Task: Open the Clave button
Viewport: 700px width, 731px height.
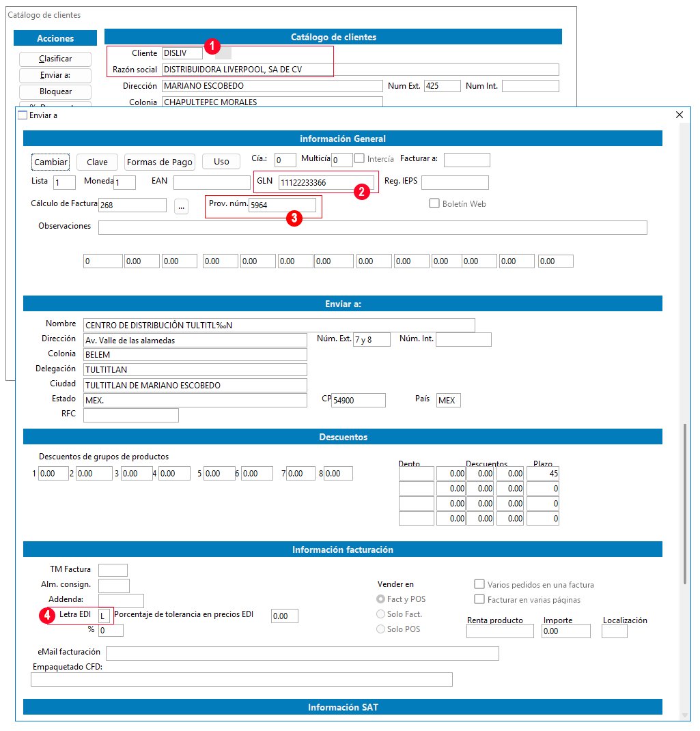Action: tap(97, 162)
